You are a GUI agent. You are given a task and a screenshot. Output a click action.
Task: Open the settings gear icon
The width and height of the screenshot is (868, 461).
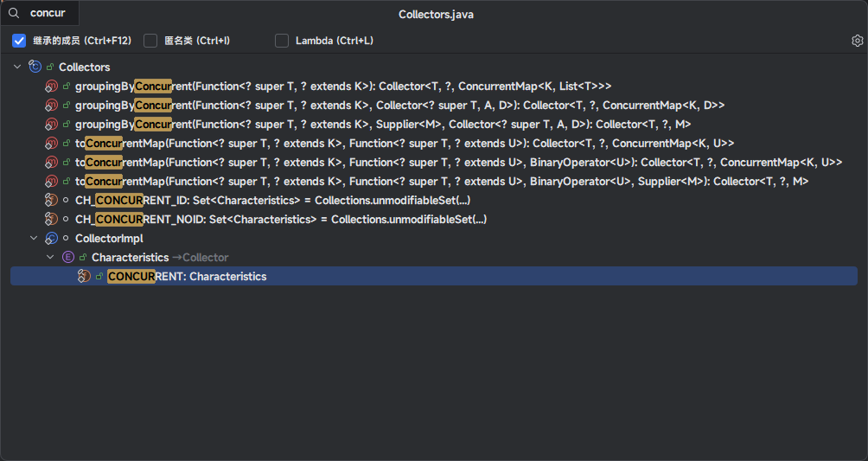pyautogui.click(x=857, y=41)
